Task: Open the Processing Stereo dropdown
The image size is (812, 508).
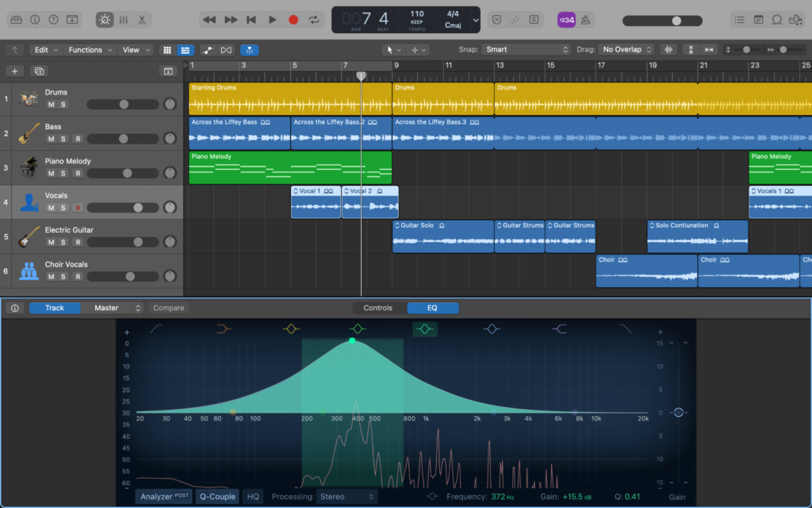Action: coord(347,497)
